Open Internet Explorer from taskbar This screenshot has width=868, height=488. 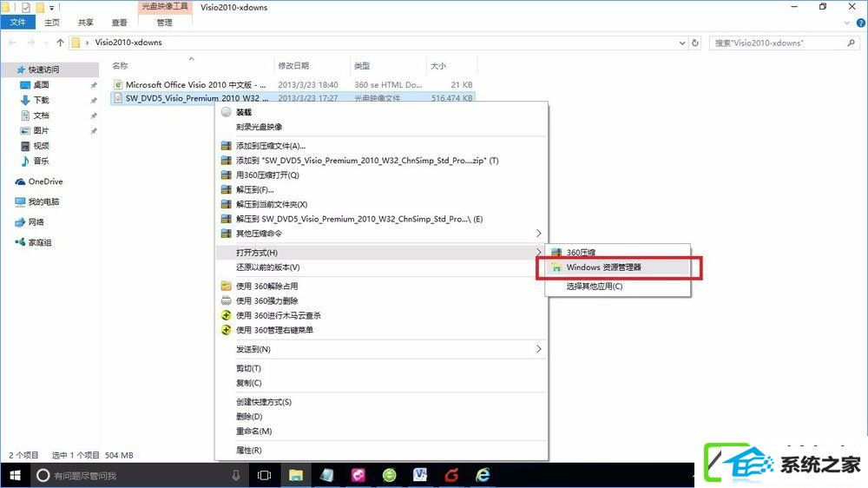[x=483, y=475]
